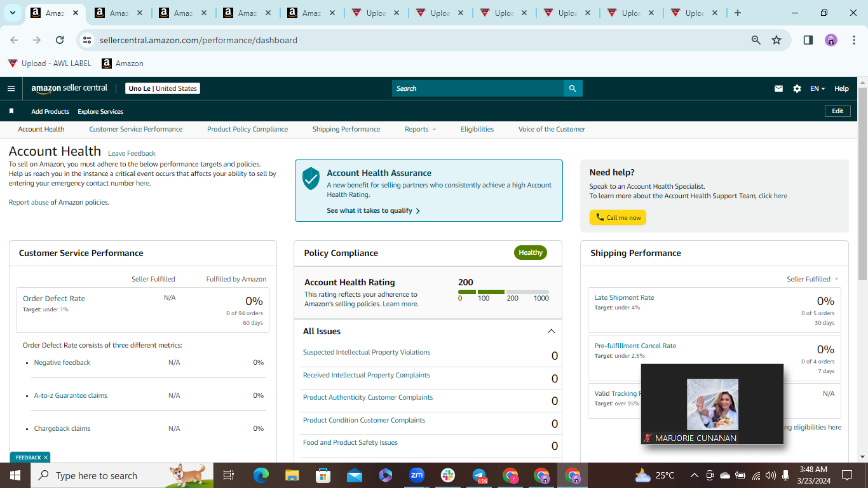Click the Leave Feedback link
The height and width of the screenshot is (488, 868).
132,153
